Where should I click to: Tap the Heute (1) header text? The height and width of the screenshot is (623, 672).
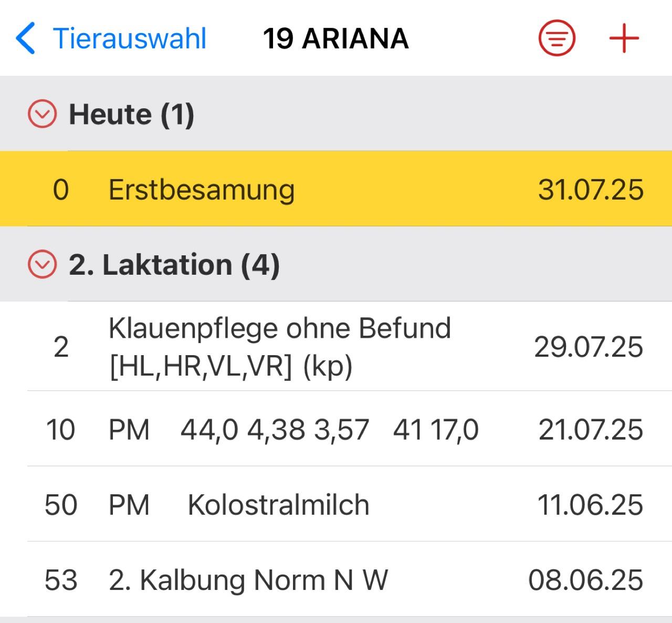131,115
